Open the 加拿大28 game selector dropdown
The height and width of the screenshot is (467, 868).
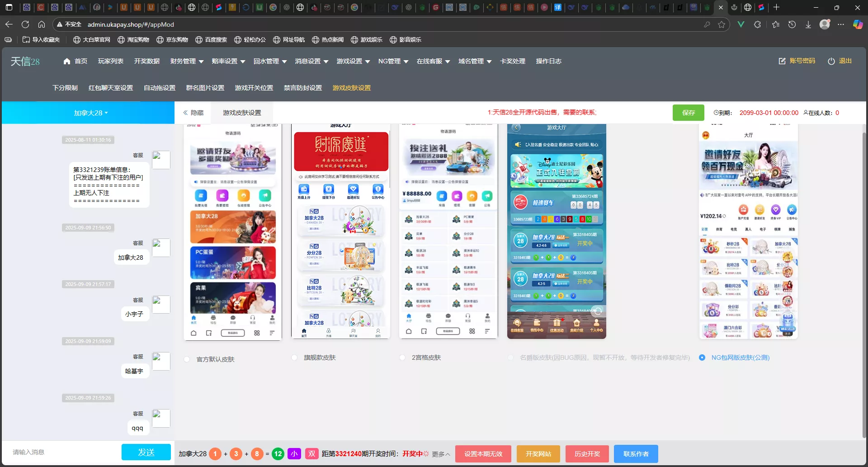90,113
